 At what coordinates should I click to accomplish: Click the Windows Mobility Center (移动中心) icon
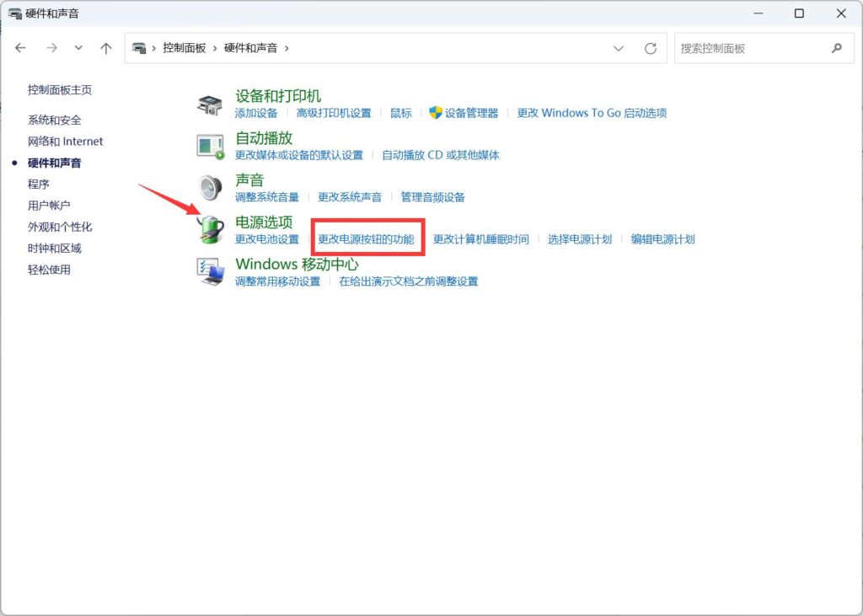210,271
